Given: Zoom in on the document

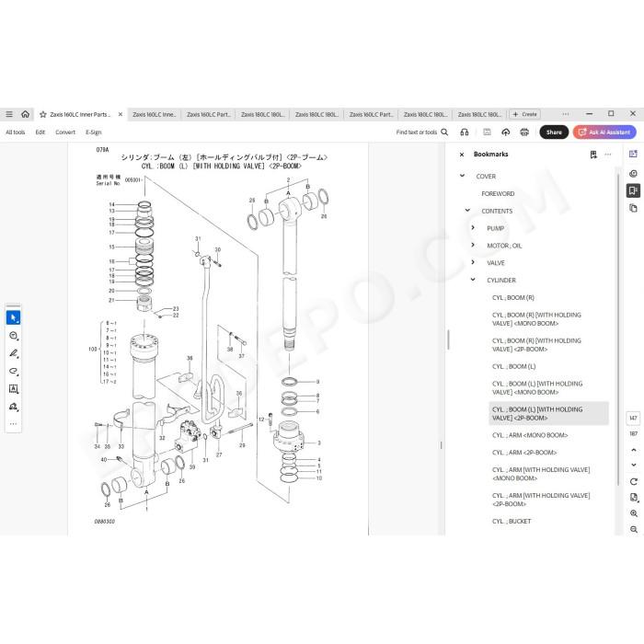Looking at the screenshot, I should click(633, 513).
